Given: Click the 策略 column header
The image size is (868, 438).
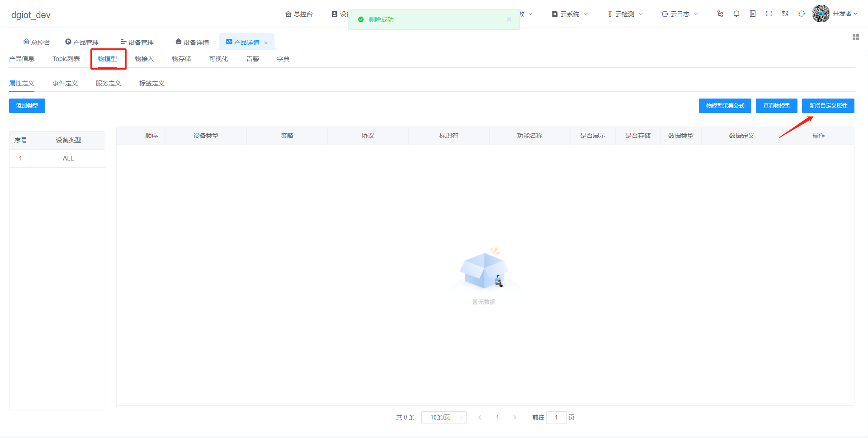Looking at the screenshot, I should (287, 136).
